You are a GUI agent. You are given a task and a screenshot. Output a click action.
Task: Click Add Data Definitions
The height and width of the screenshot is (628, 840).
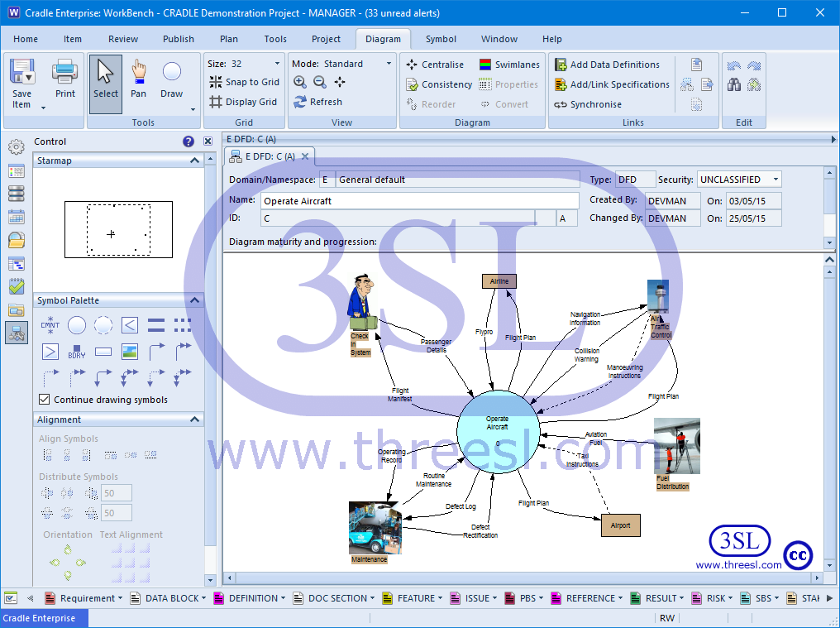(x=607, y=65)
